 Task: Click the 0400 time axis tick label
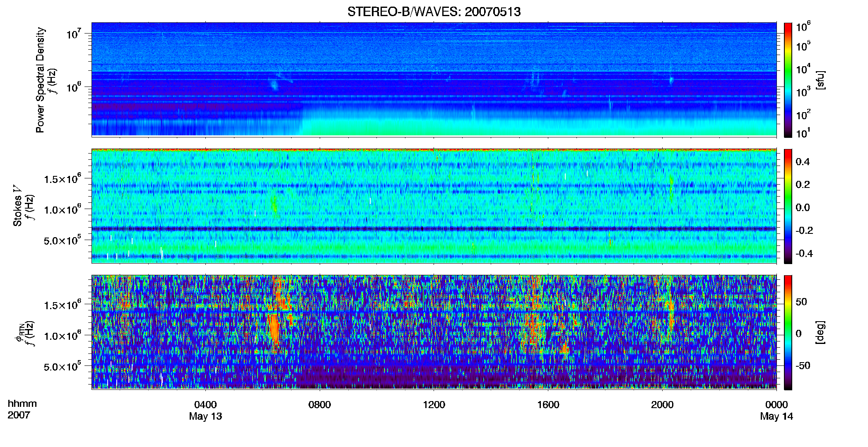tap(205, 404)
